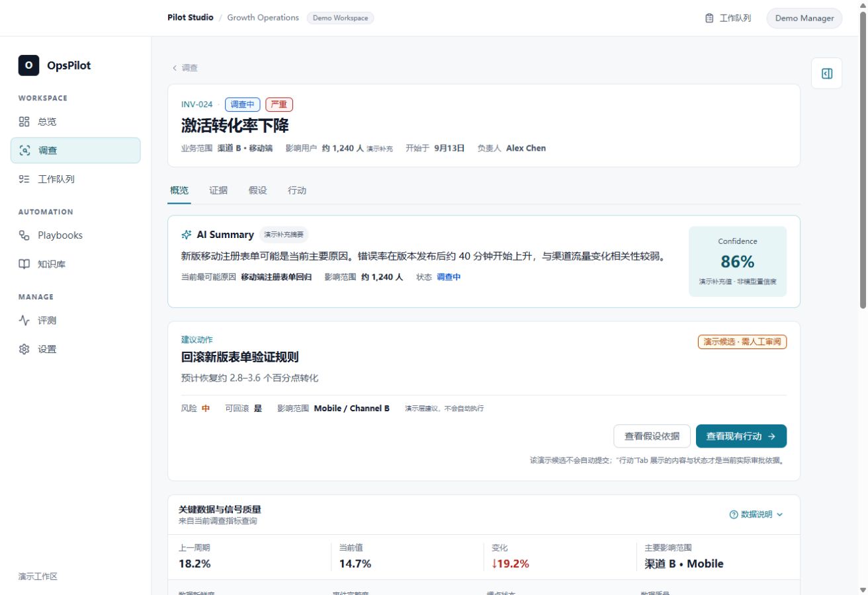
Task: Select 工作队列 in the sidebar menu
Action: coord(75,179)
